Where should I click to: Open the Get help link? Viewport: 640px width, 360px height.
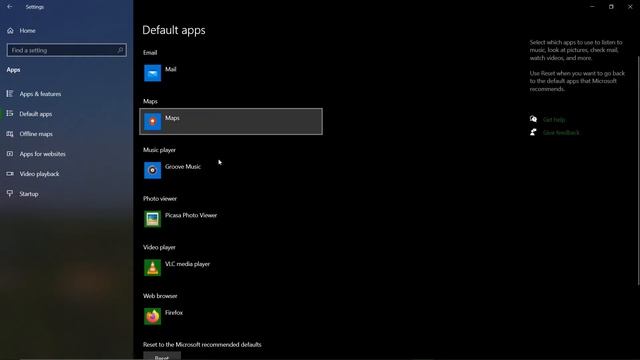pyautogui.click(x=554, y=120)
